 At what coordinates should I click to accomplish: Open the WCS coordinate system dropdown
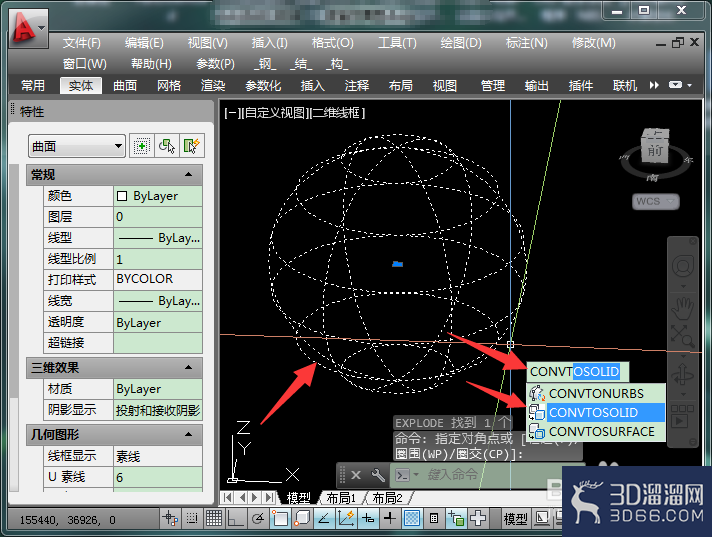pos(656,202)
